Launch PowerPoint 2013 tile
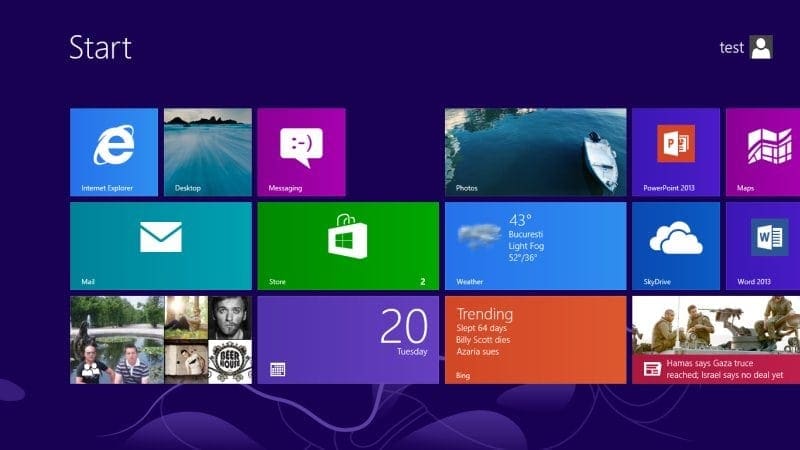This screenshot has height=450, width=800. pos(675,152)
